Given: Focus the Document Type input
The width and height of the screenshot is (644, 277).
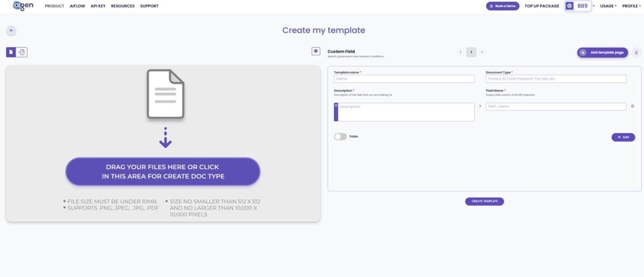Looking at the screenshot, I should pos(556,79).
